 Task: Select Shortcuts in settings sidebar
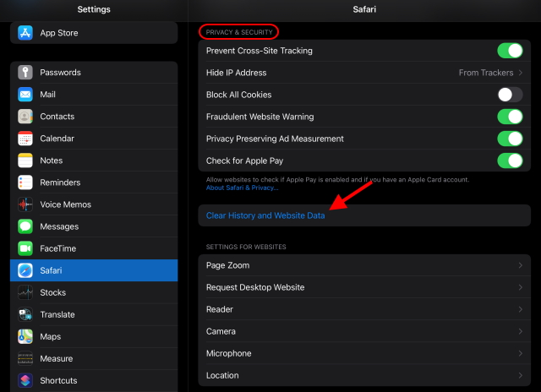pyautogui.click(x=94, y=381)
